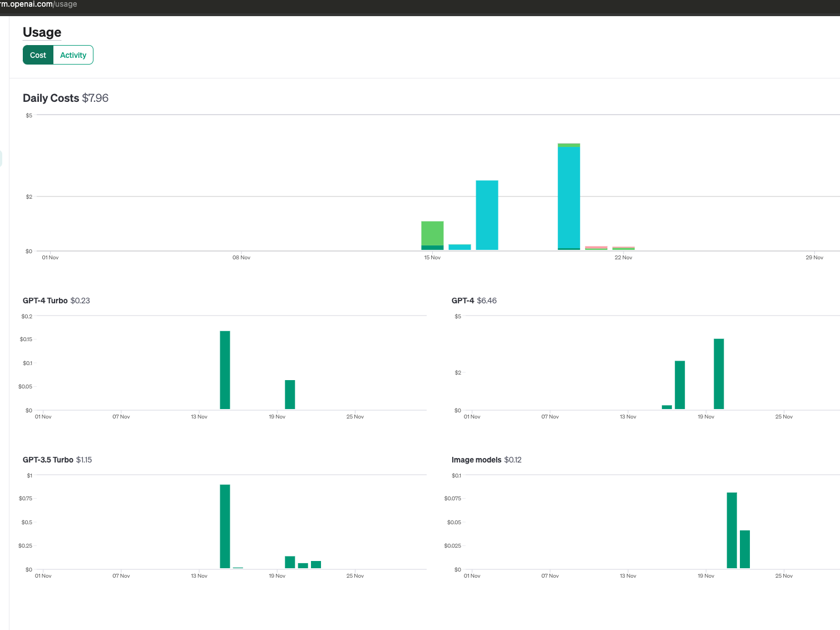Image resolution: width=840 pixels, height=630 pixels.
Task: Click the small GPT-4 bar near 13 Nov
Action: click(x=666, y=406)
